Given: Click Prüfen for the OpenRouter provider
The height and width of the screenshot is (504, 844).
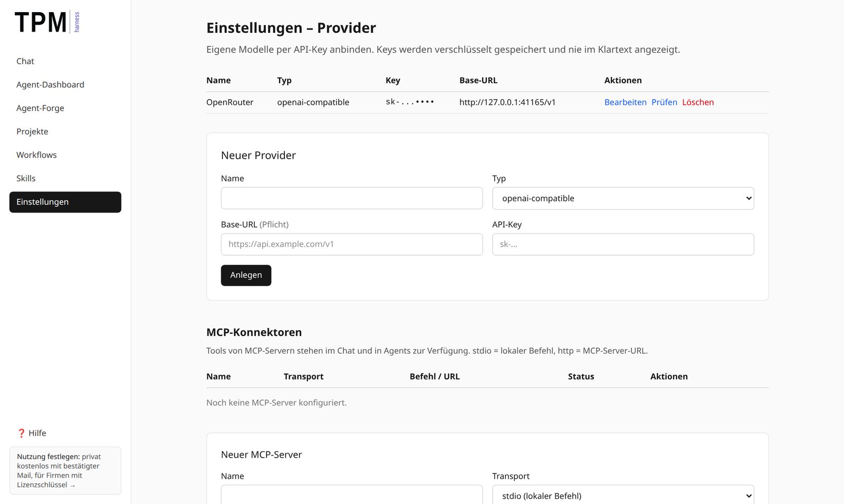Looking at the screenshot, I should 664,102.
